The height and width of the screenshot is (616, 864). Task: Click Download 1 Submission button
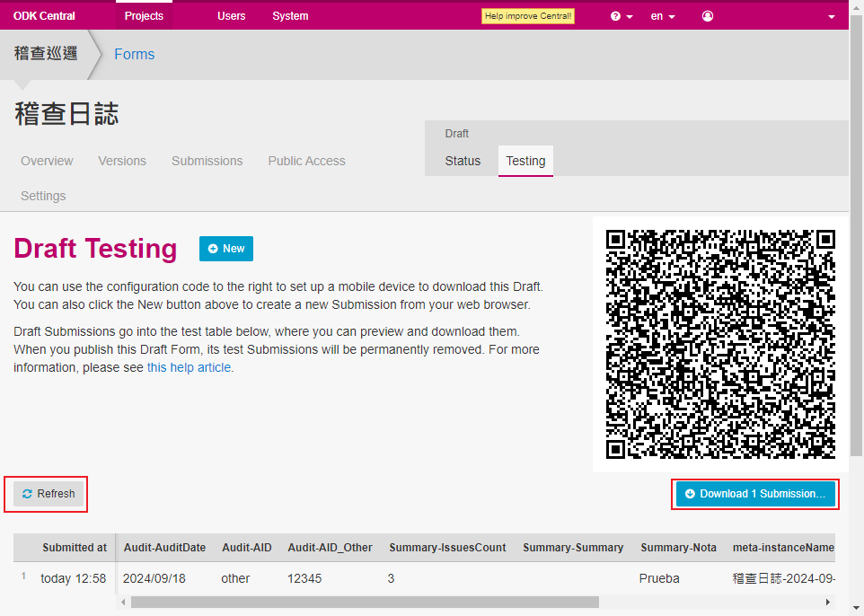[x=755, y=494]
